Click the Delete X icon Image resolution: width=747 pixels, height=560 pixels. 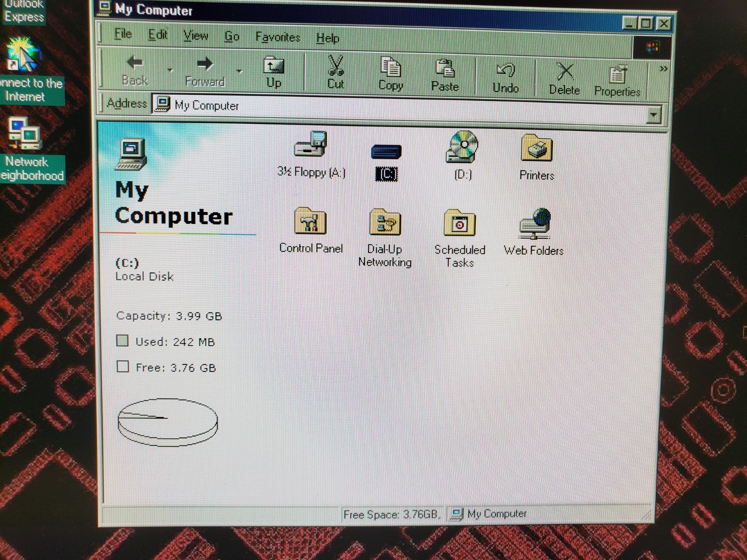coord(565,71)
